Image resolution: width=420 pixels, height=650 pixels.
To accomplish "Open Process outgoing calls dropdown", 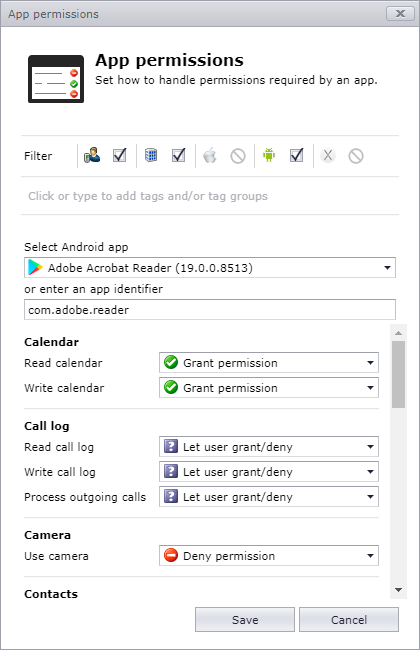I will point(269,497).
